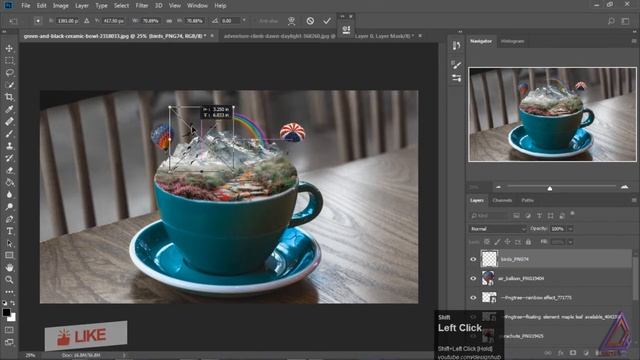Open the Brush Settings icon in side dock
The image size is (640, 360).
[456, 65]
